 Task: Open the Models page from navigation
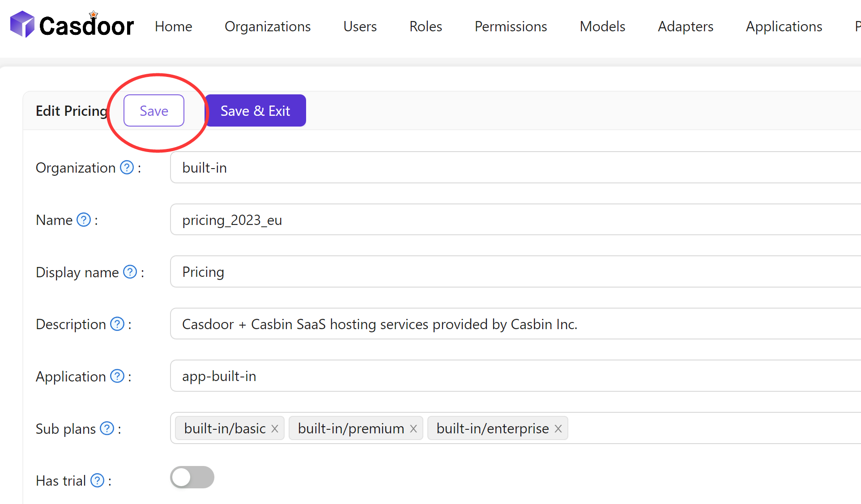tap(602, 26)
